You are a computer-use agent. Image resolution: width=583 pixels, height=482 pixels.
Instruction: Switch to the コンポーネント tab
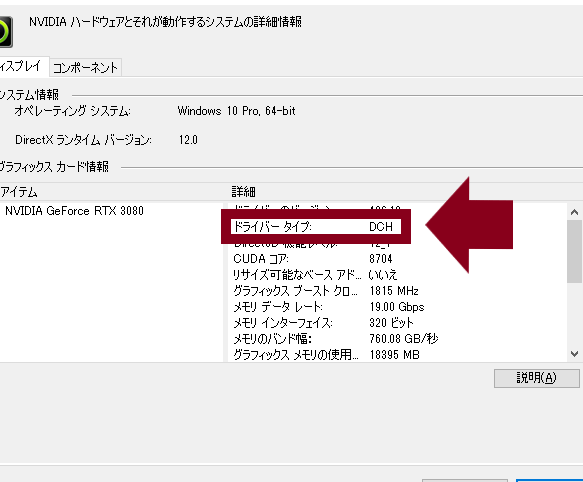point(85,68)
